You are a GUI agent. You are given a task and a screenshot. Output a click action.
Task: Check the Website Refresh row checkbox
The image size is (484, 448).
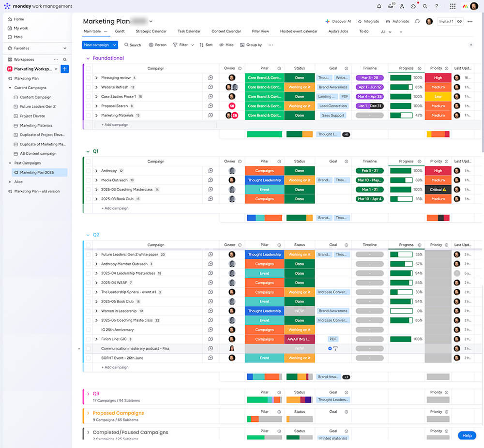[89, 87]
